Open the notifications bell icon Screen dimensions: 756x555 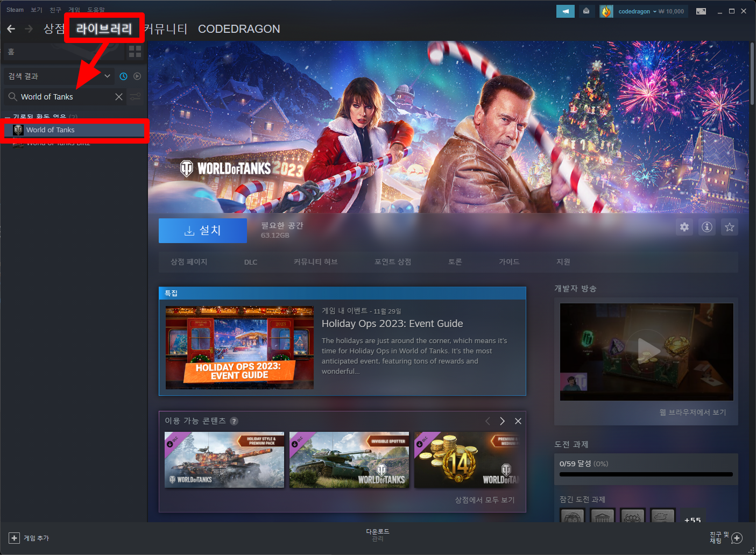(x=587, y=11)
